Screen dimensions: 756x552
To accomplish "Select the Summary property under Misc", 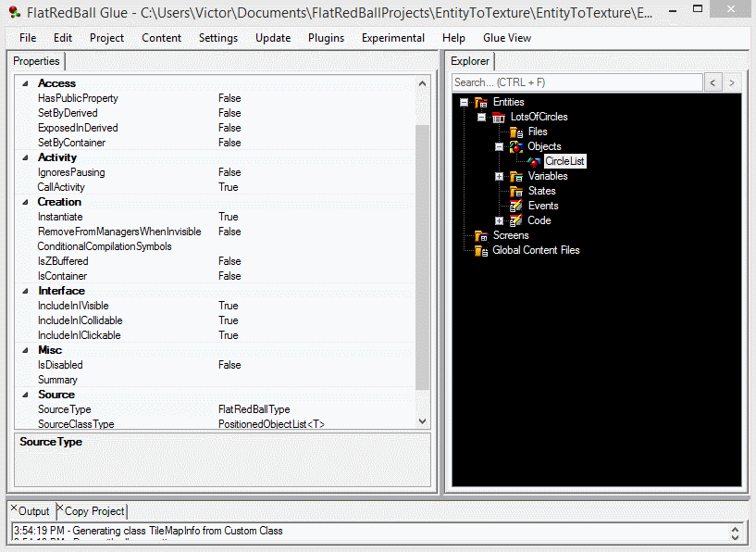I will (57, 380).
